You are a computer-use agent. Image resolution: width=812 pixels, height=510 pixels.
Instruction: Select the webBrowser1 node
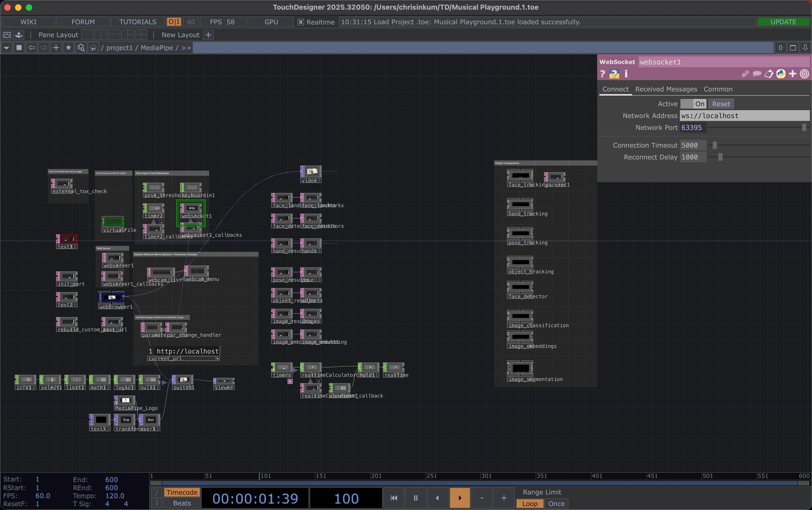[x=111, y=297]
